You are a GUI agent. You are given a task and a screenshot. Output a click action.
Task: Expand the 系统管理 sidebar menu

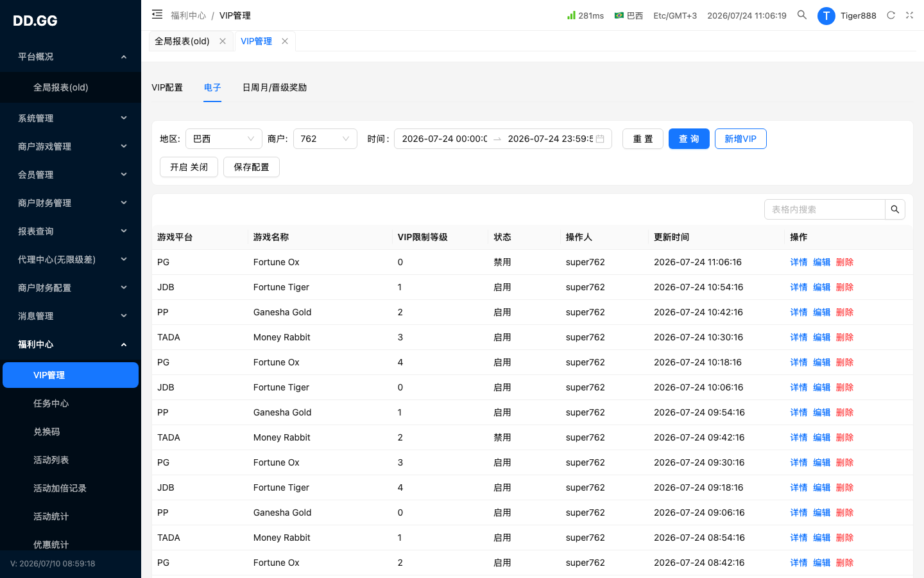[71, 118]
